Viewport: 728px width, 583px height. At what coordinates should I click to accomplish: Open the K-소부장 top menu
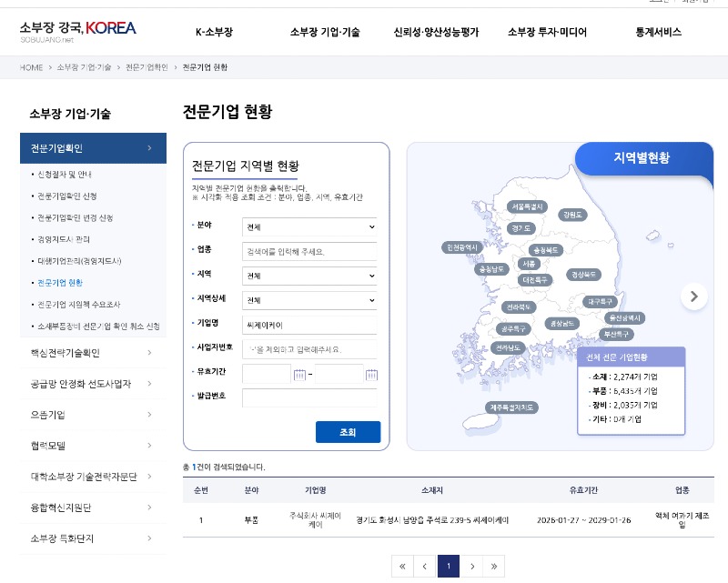215,33
